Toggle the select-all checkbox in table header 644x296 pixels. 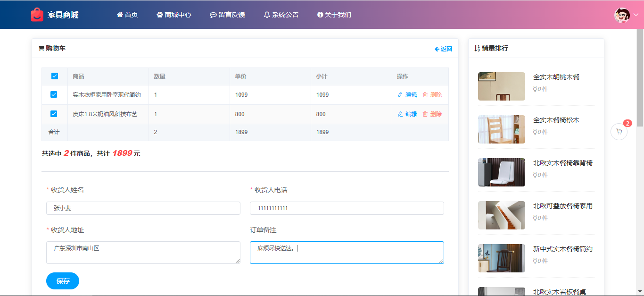click(54, 76)
